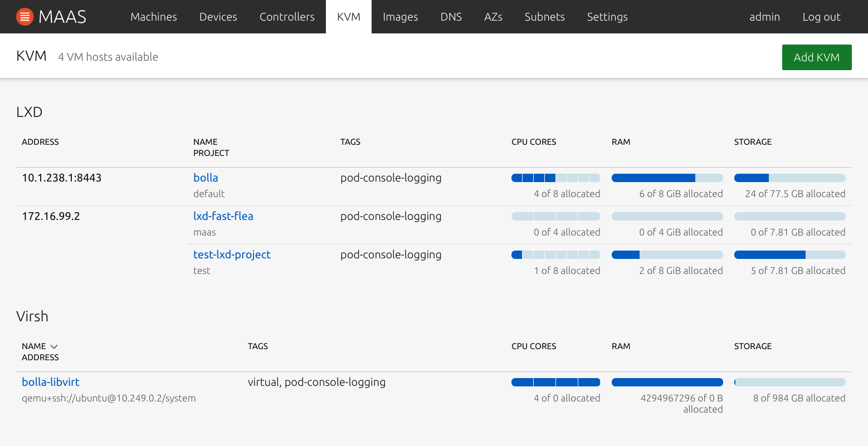The image size is (868, 446).
Task: Toggle the Virsh NAME sort chevron
Action: (x=54, y=346)
